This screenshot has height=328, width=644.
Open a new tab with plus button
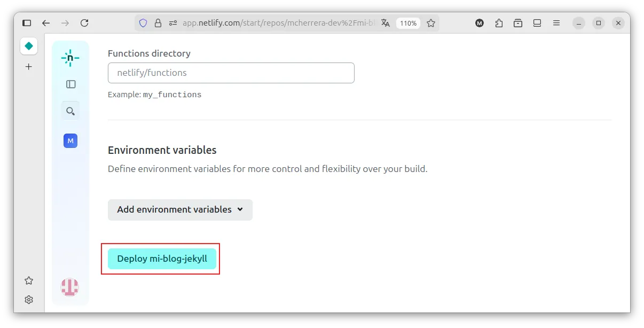(x=29, y=67)
